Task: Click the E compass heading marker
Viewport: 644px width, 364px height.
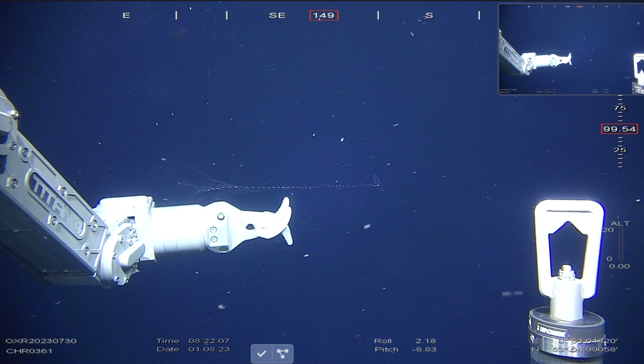Action: pos(126,16)
